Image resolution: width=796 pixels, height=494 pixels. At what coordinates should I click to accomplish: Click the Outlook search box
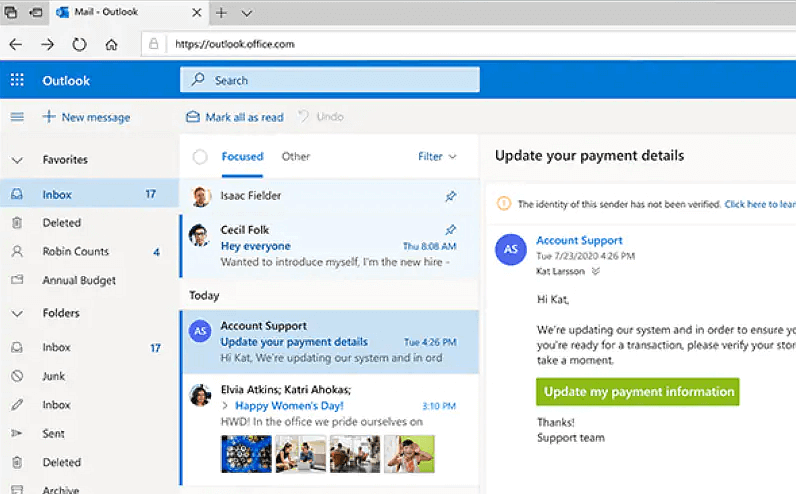point(330,80)
